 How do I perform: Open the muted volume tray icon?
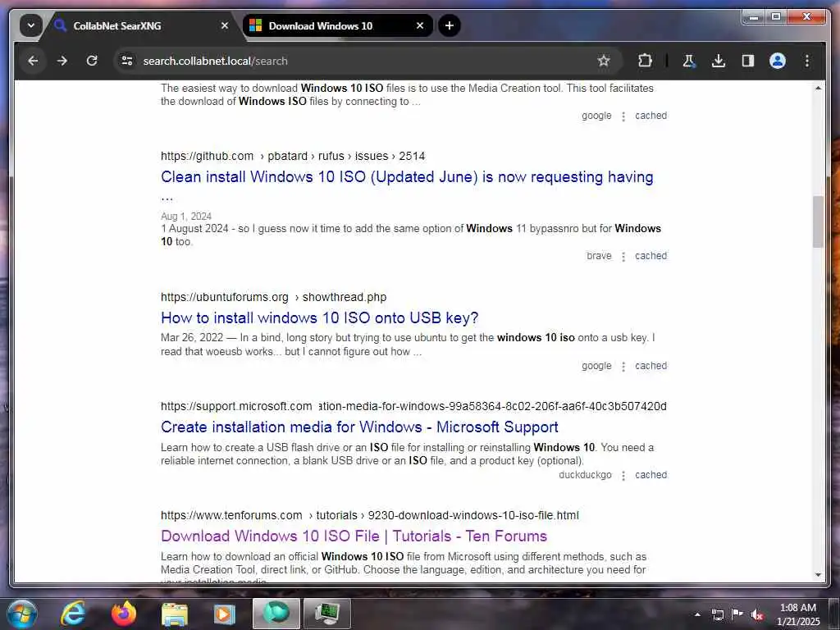(x=757, y=614)
